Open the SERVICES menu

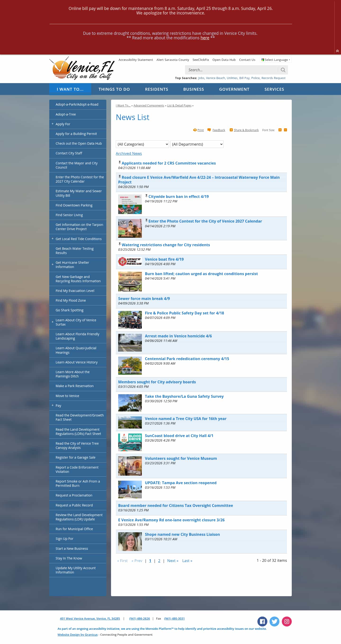(274, 89)
